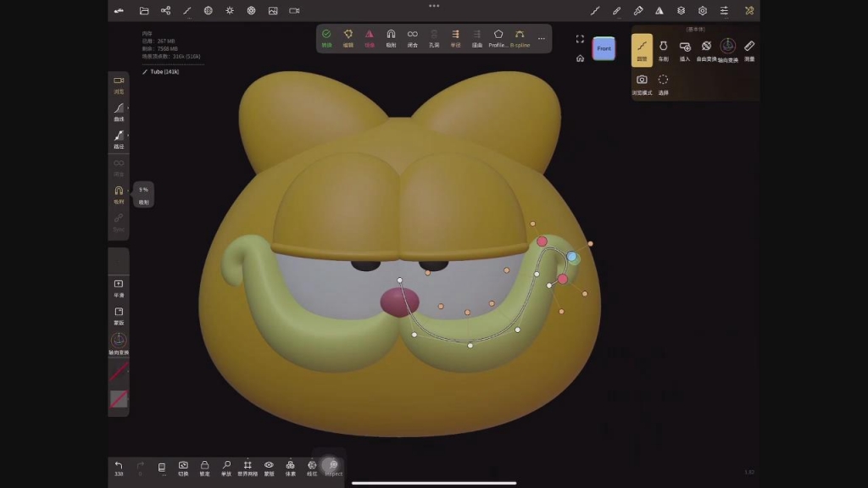This screenshot has width=868, height=488.
Task: Open the files folder menu
Action: coord(144,10)
